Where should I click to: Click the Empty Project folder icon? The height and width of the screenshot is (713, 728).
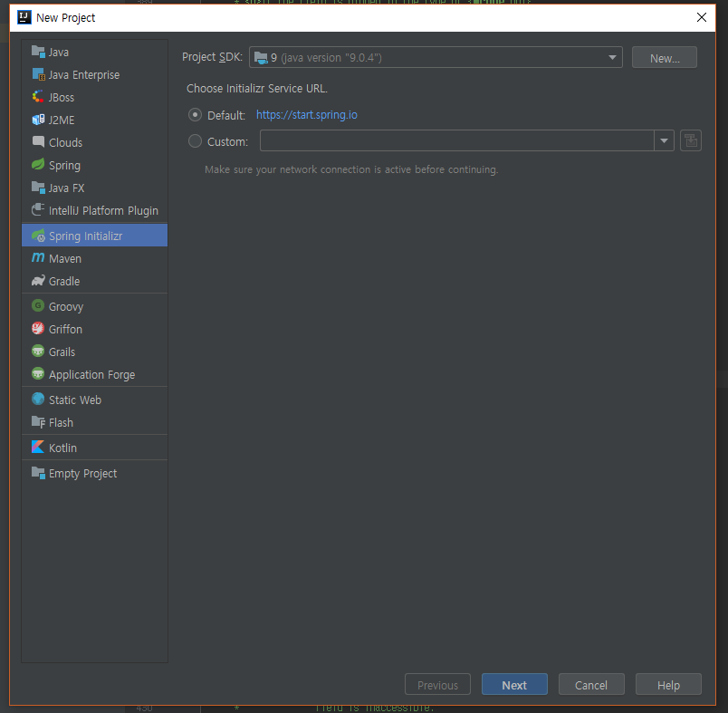coord(38,472)
